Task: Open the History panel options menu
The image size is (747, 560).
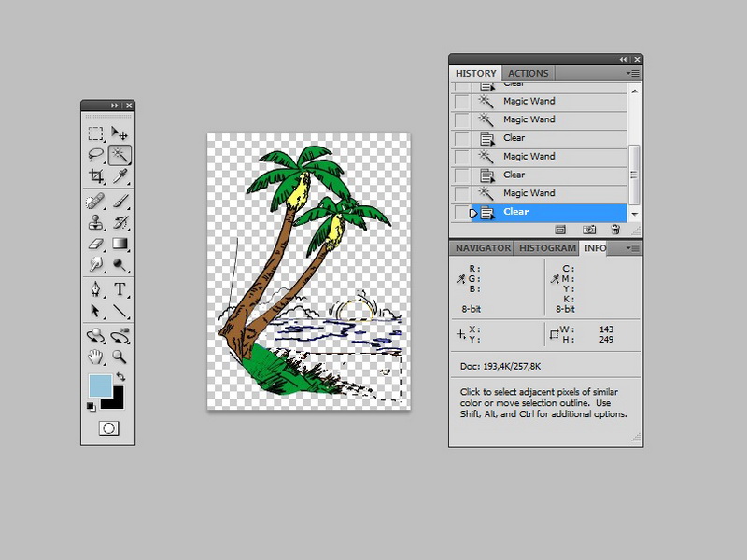Action: coord(633,74)
